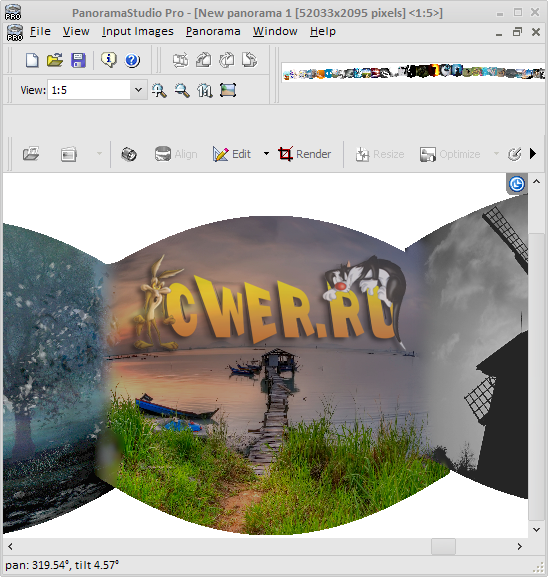Click the 1:1 actual size view icon

205,91
